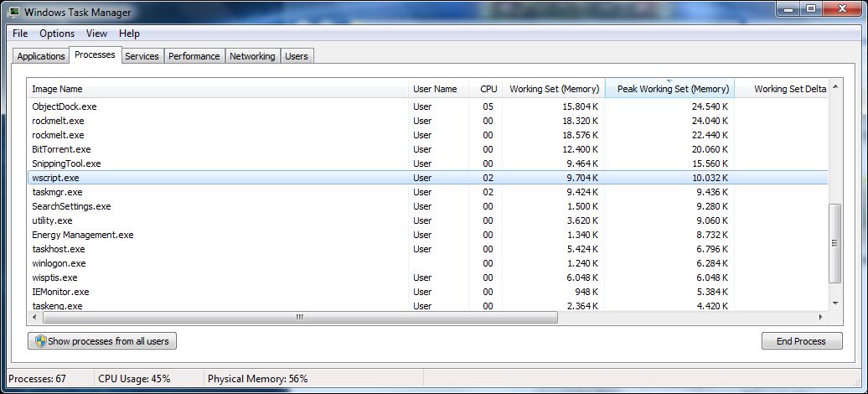Click vertical scrollbar up arrow
The height and width of the screenshot is (394, 868).
(x=835, y=86)
